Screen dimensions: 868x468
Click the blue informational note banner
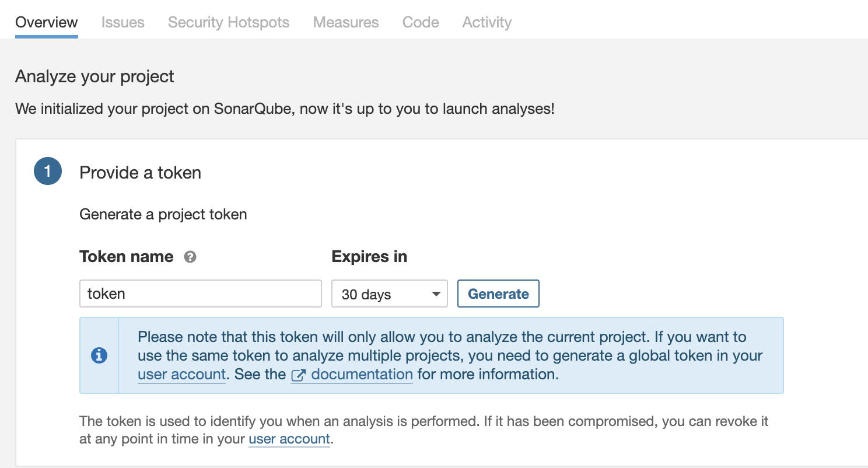coord(432,355)
